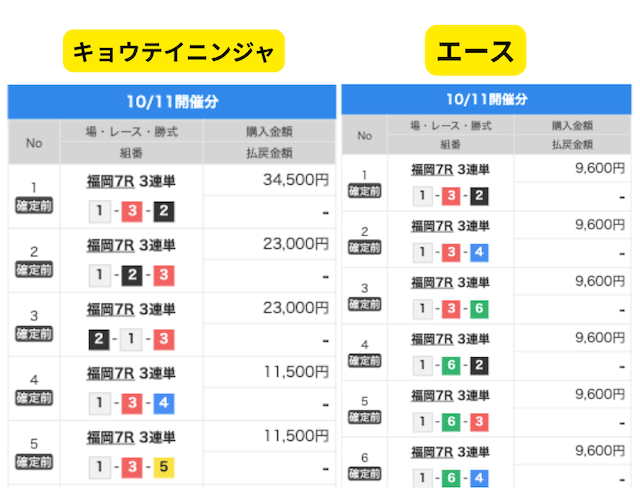Open 福岡7R link in エース row 3
This screenshot has height=489, width=640.
pos(433,282)
